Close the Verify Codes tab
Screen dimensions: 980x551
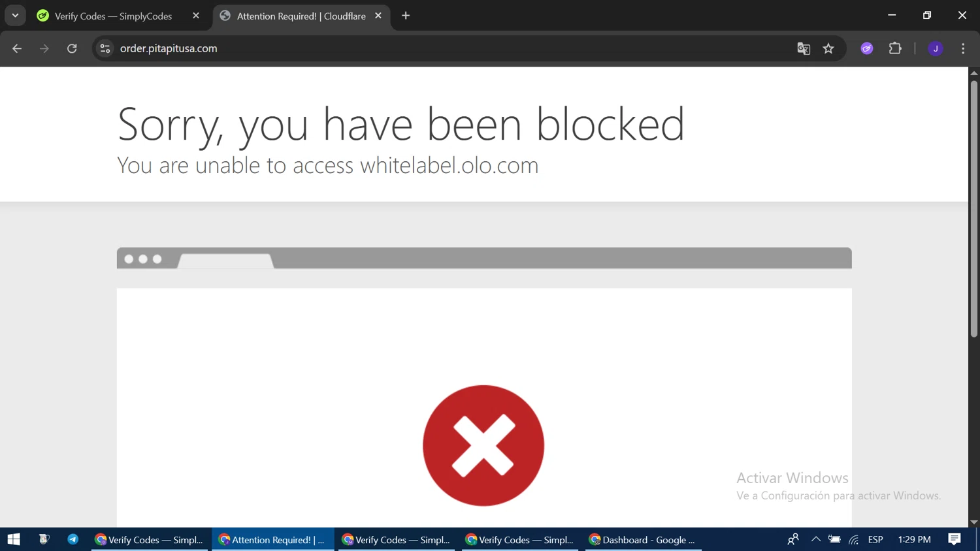[x=196, y=16]
